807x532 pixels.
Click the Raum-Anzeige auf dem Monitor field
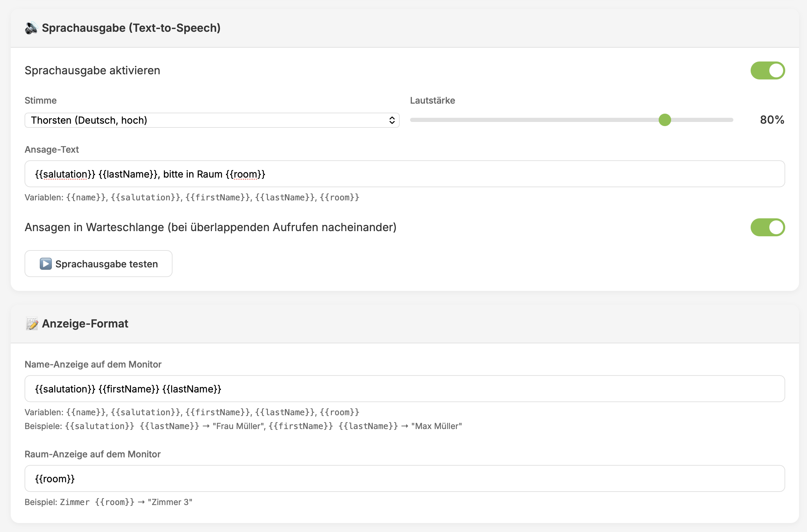coord(405,478)
